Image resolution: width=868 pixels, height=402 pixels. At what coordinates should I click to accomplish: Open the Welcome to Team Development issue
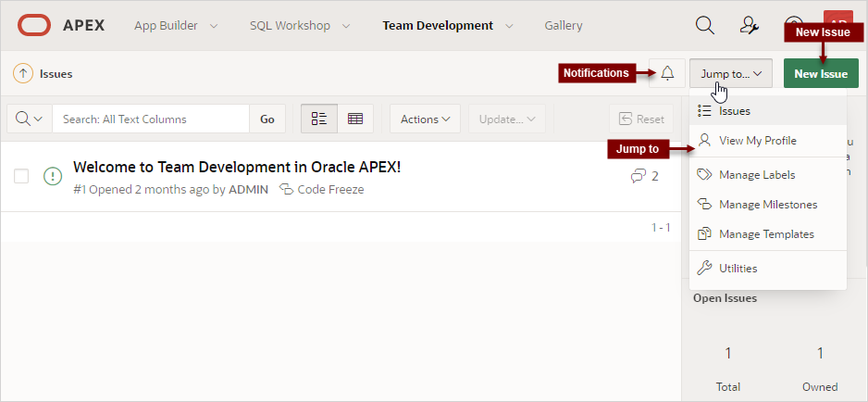(237, 167)
